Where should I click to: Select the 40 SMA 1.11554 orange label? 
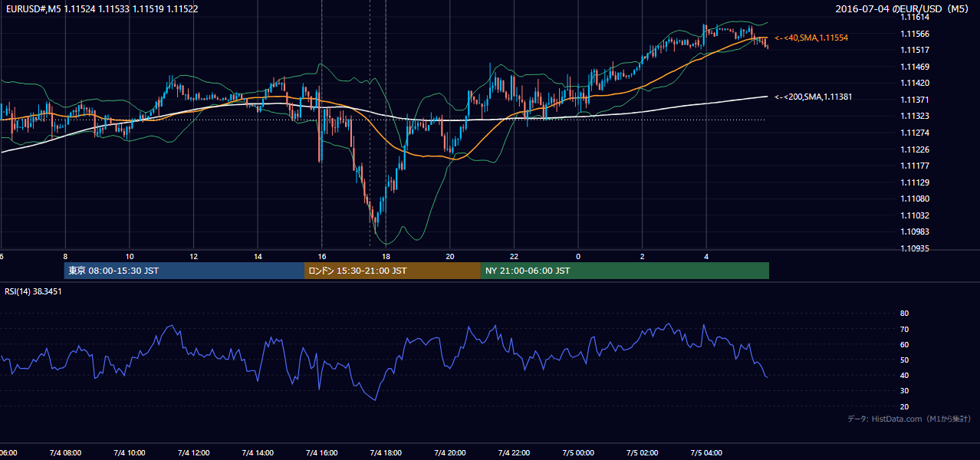(x=811, y=38)
